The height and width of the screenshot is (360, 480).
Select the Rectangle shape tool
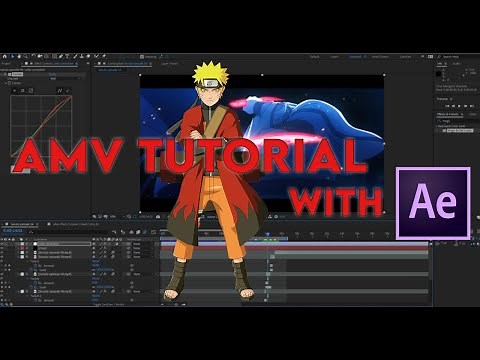tap(54, 56)
